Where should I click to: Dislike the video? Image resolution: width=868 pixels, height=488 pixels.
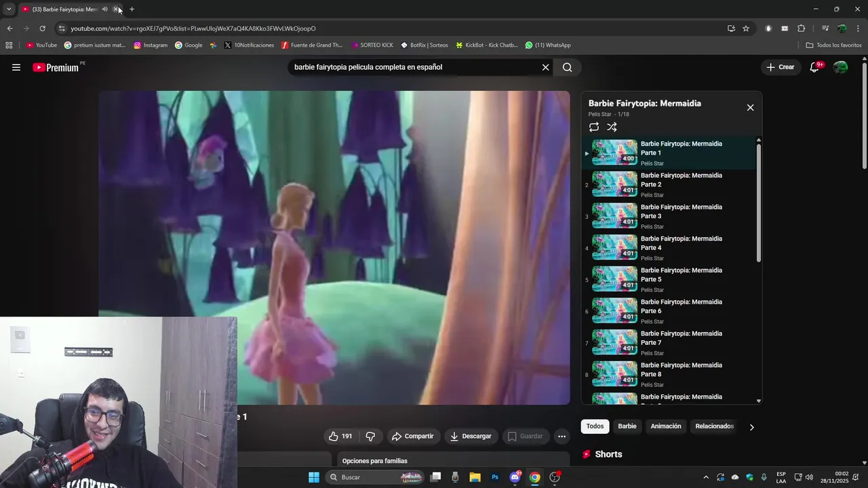tap(370, 436)
